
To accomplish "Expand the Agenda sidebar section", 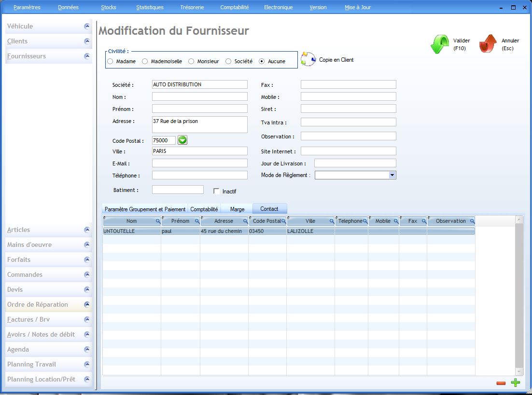I will click(x=87, y=349).
